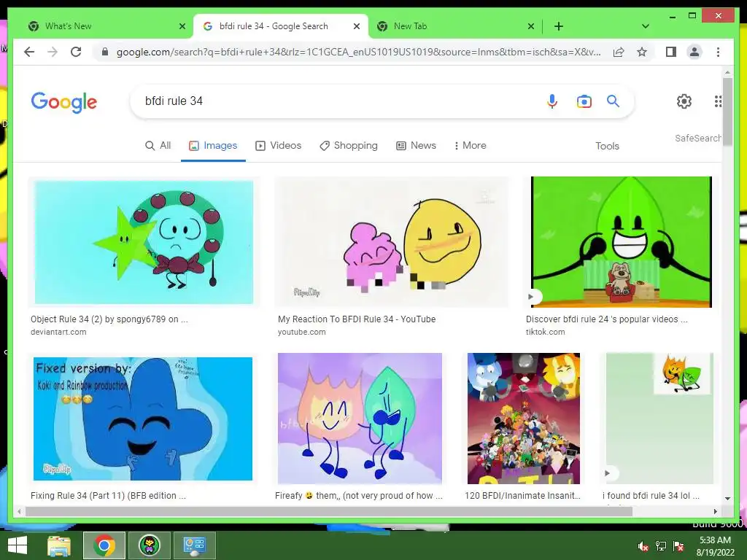Go to Google home via logo

point(64,102)
